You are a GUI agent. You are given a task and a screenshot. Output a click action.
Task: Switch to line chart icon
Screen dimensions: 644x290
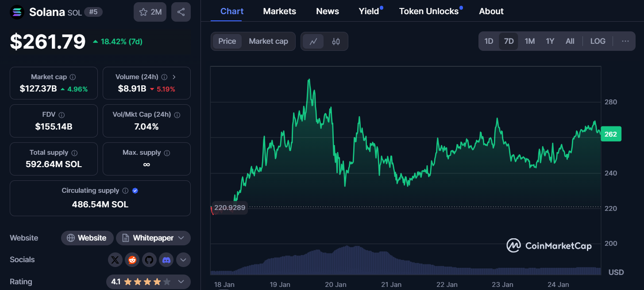[x=313, y=42]
